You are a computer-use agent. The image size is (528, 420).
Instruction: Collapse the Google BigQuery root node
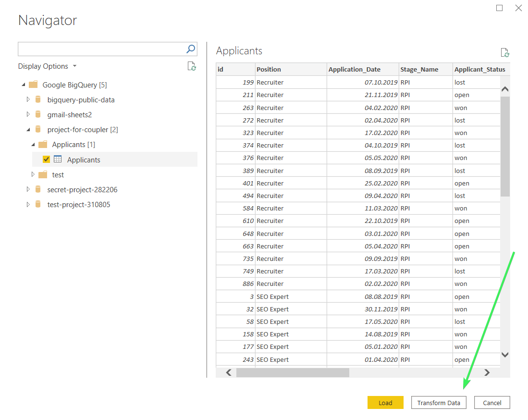pyautogui.click(x=23, y=85)
